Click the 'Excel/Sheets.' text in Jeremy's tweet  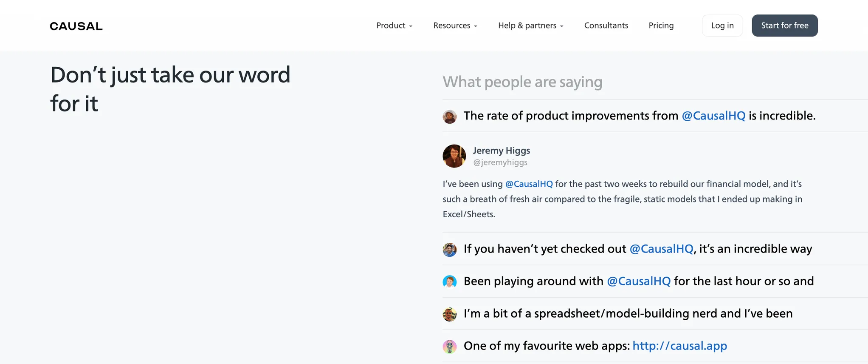pos(469,214)
